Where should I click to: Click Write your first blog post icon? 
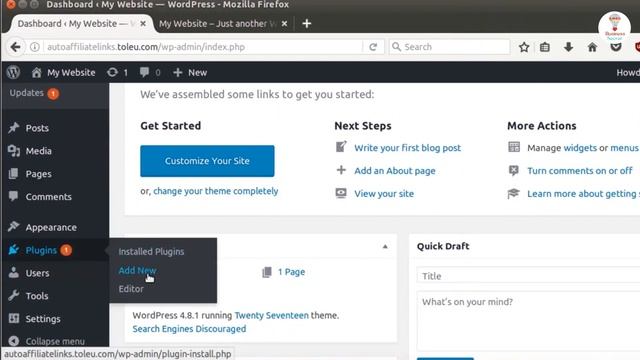tap(341, 147)
